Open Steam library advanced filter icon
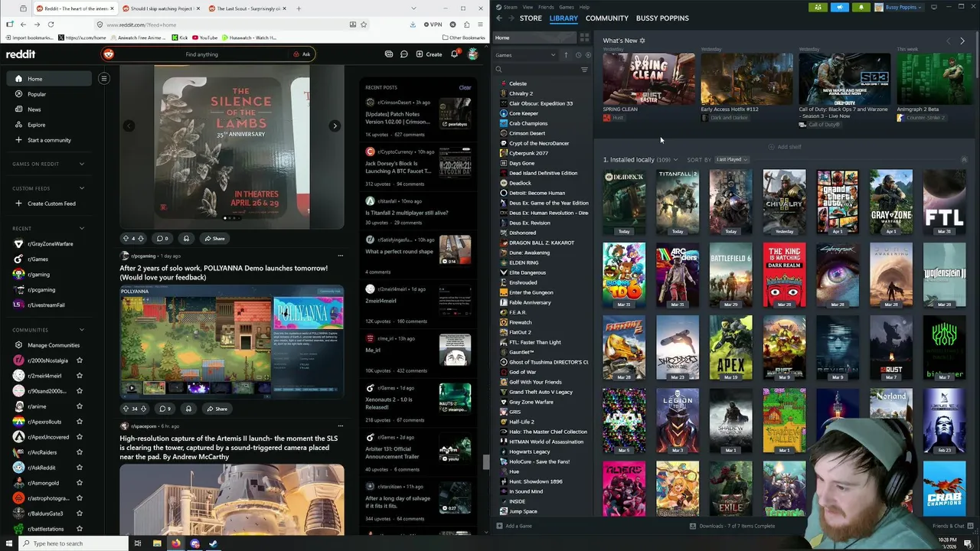980x551 pixels. (x=584, y=70)
